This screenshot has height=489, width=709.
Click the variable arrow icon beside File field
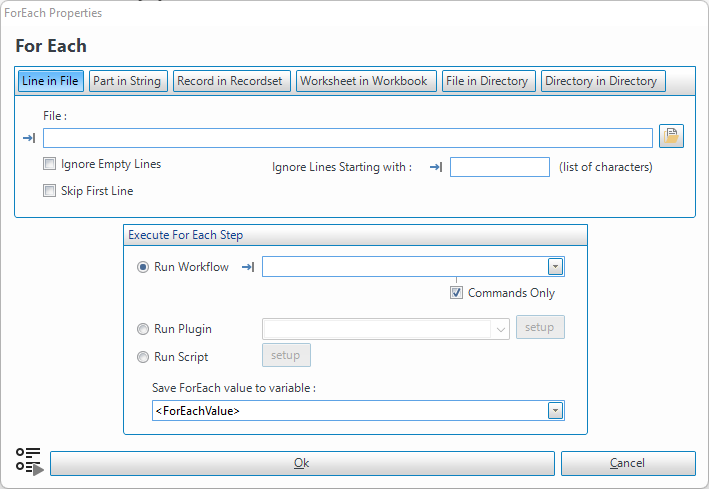point(29,138)
